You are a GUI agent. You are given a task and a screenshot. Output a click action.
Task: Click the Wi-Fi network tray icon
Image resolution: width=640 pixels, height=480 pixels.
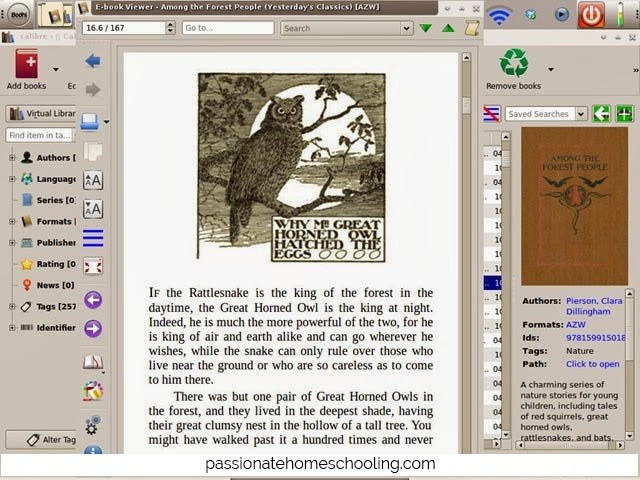pos(499,15)
